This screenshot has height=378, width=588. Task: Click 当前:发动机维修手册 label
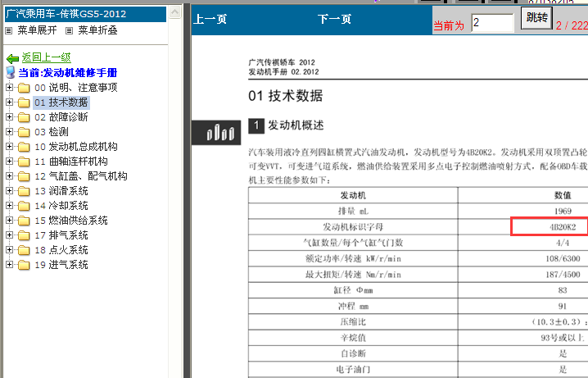(x=68, y=72)
